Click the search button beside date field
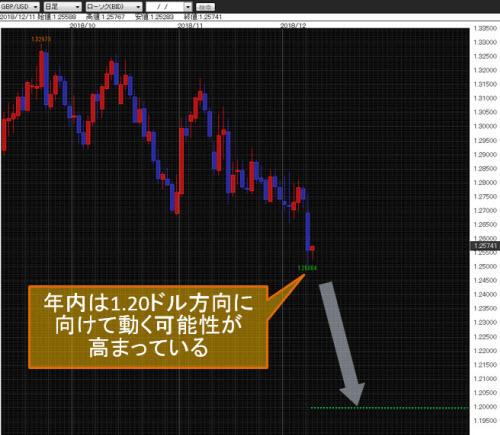The image size is (500, 435). click(x=205, y=7)
